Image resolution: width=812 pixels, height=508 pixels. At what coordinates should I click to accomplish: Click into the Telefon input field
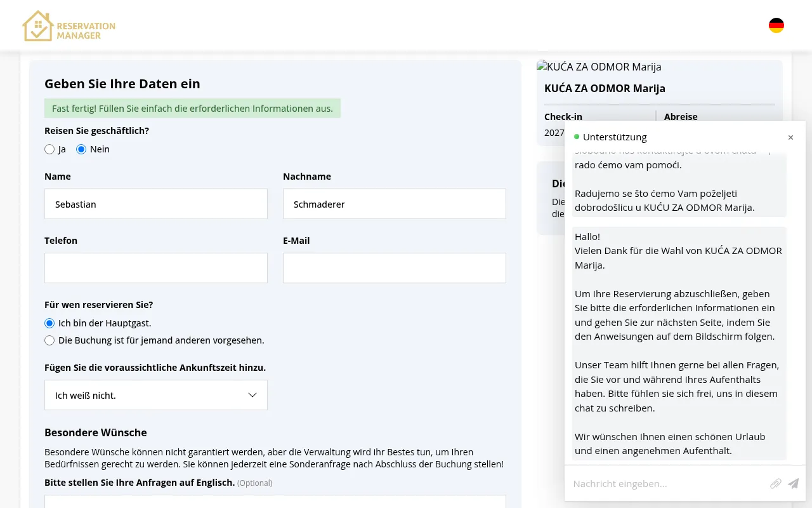pyautogui.click(x=156, y=268)
